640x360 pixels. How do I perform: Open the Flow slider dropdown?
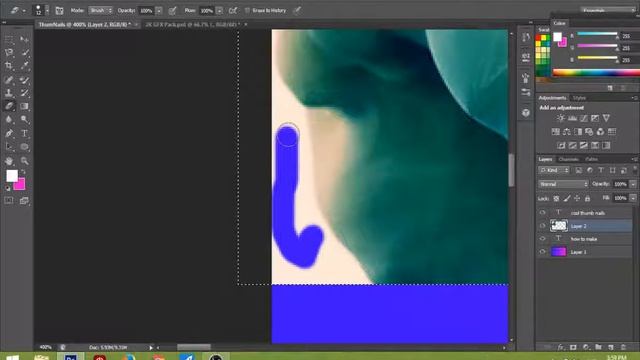[x=220, y=11]
